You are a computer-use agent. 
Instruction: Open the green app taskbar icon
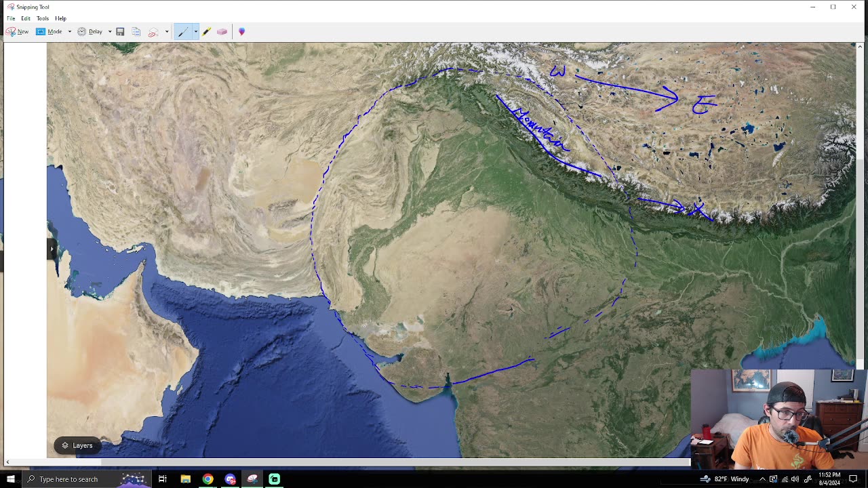pos(275,479)
